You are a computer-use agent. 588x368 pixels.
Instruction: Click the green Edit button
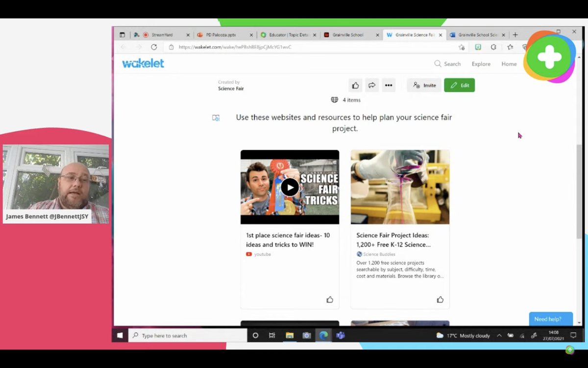coord(459,85)
